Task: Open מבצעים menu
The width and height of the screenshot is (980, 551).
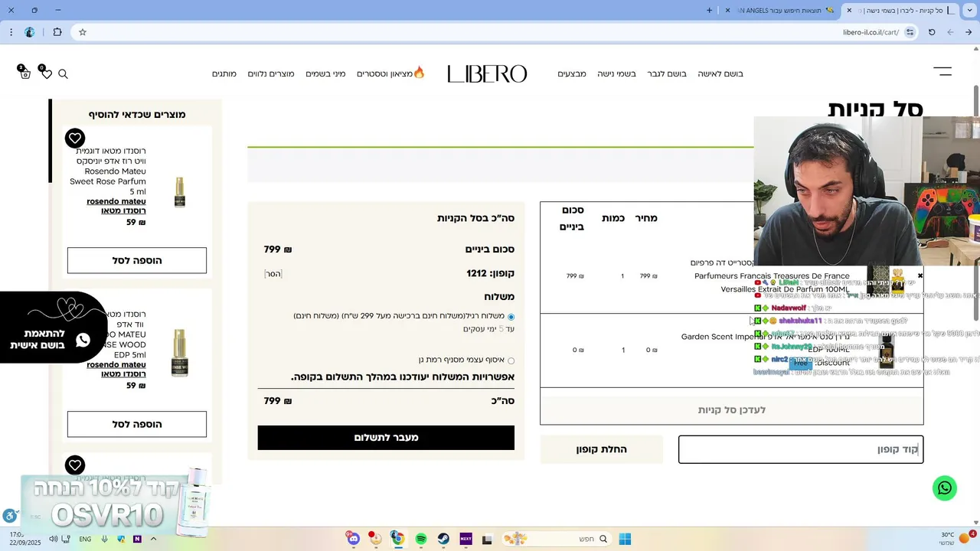Action: (x=572, y=73)
